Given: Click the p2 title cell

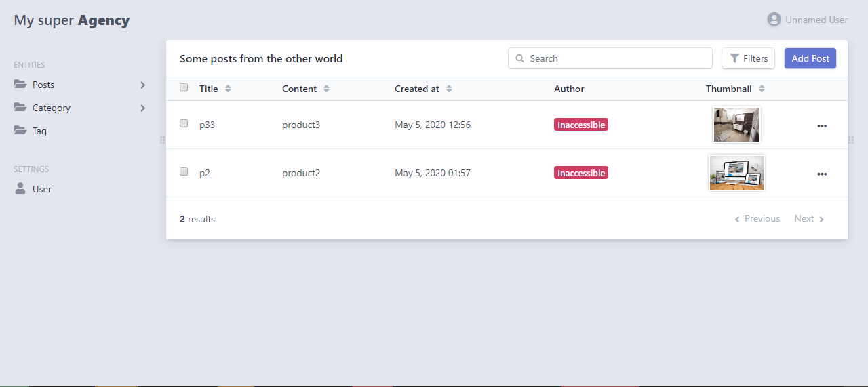Looking at the screenshot, I should point(205,173).
